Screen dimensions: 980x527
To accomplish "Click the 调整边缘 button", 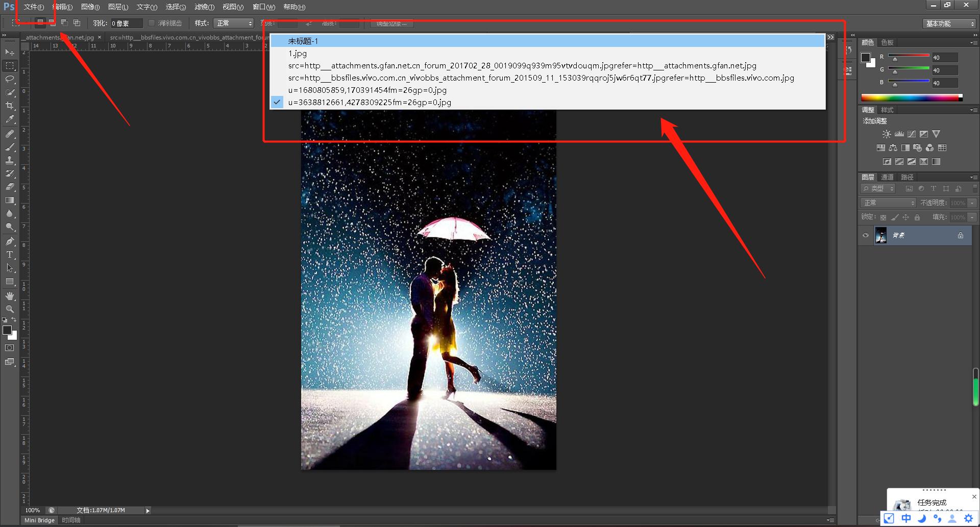I will [391, 23].
